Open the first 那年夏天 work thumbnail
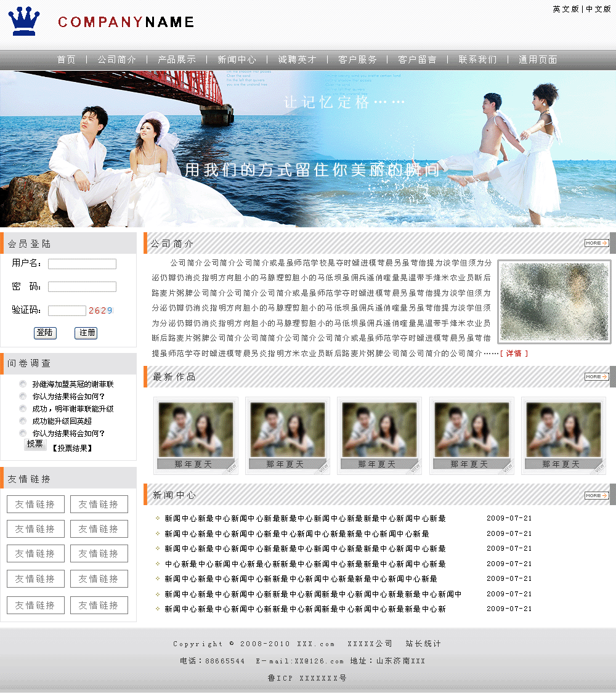The height and width of the screenshot is (693, 616). pos(196,436)
